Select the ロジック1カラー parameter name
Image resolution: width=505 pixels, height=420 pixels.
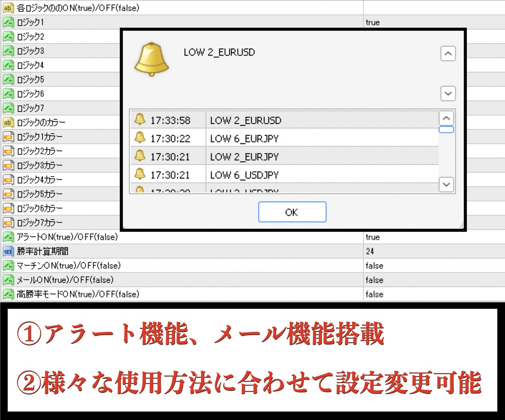[x=40, y=137]
